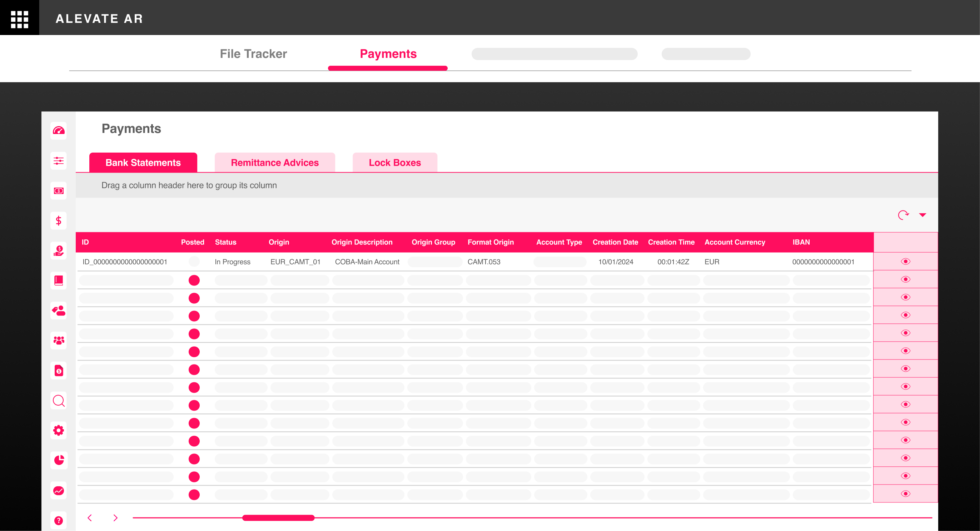Select the Lock Boxes tab
The image size is (980, 531).
(394, 163)
